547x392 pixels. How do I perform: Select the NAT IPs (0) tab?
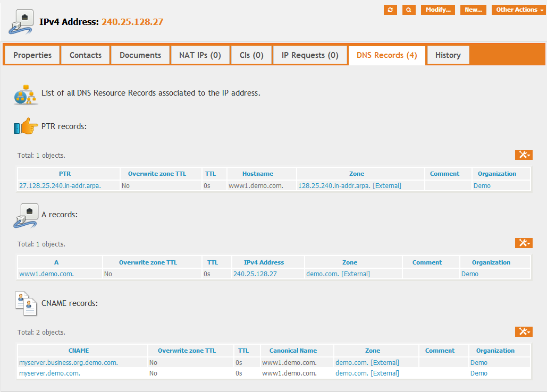[x=200, y=55]
